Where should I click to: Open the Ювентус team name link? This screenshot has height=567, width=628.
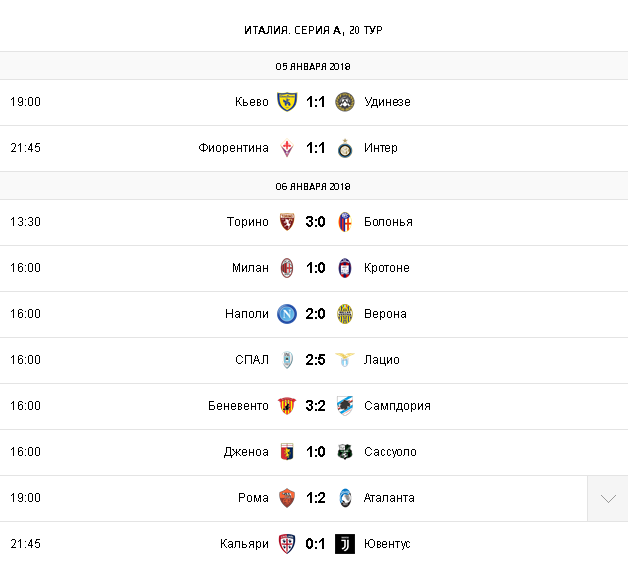click(387, 544)
